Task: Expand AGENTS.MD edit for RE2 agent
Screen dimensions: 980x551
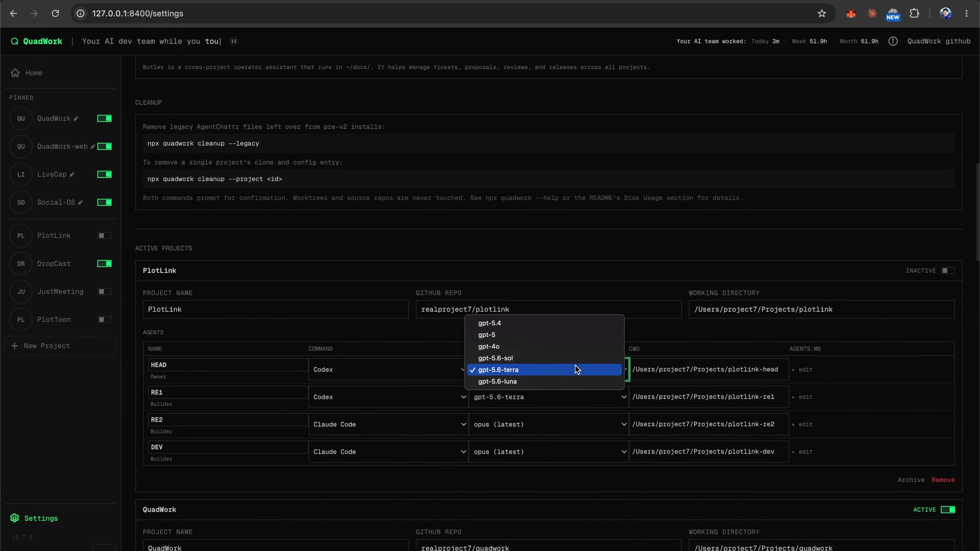Action: [802, 424]
